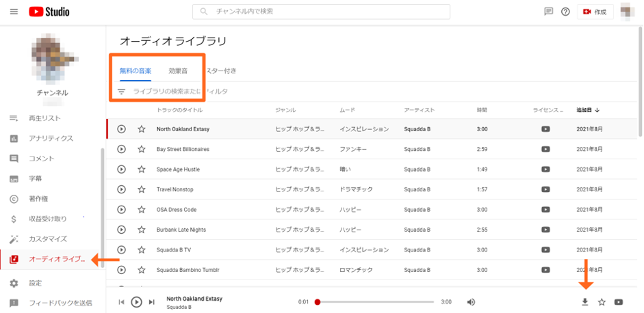Click the filter icon in library search
Screen dimensions: 644x313
pos(121,91)
